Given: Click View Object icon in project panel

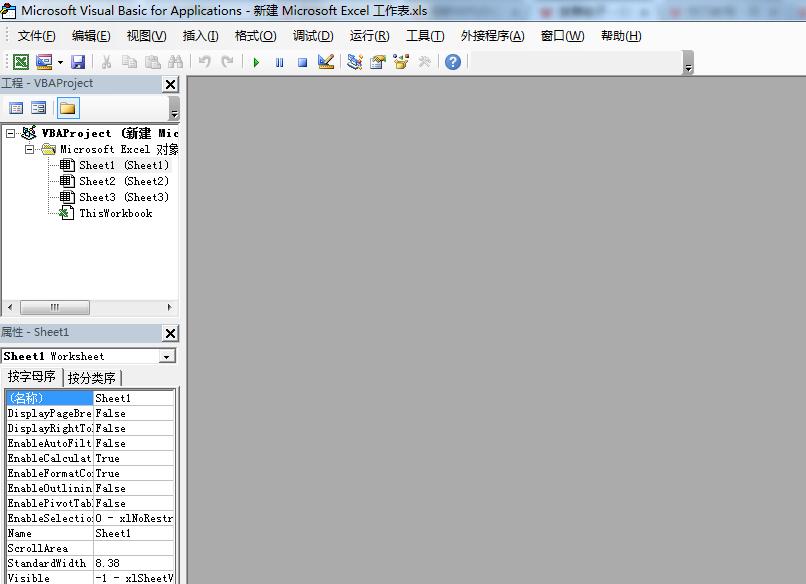Looking at the screenshot, I should [x=39, y=108].
